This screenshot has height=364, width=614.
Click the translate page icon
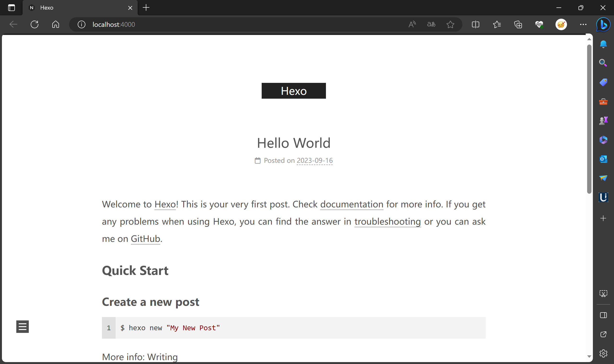point(431,24)
